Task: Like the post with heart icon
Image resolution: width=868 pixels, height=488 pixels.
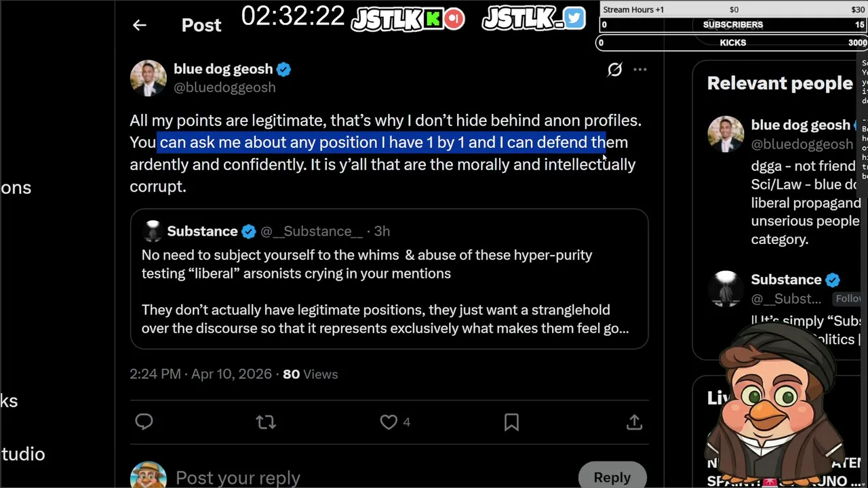Action: point(389,422)
